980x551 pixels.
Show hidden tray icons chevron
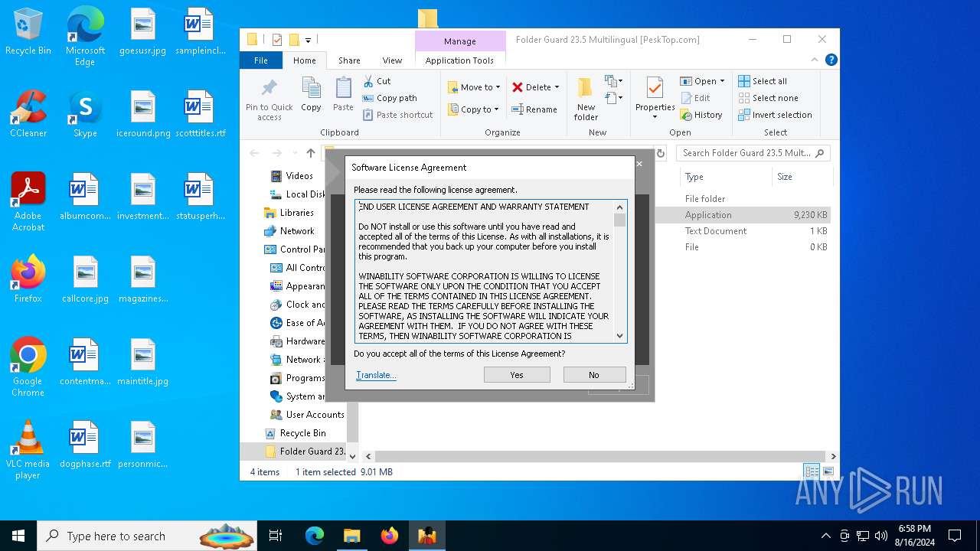[825, 536]
